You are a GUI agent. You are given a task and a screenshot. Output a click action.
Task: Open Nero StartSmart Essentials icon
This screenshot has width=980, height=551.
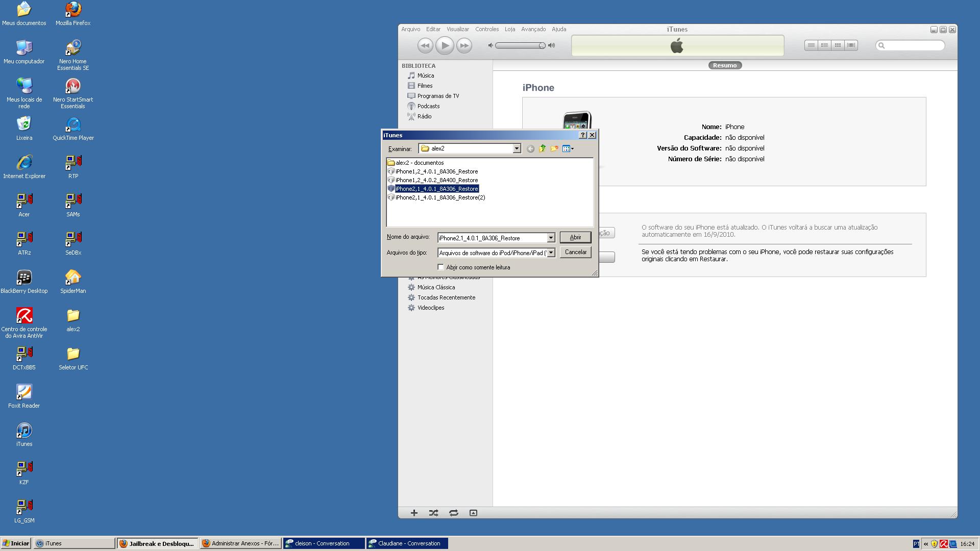pos(73,93)
